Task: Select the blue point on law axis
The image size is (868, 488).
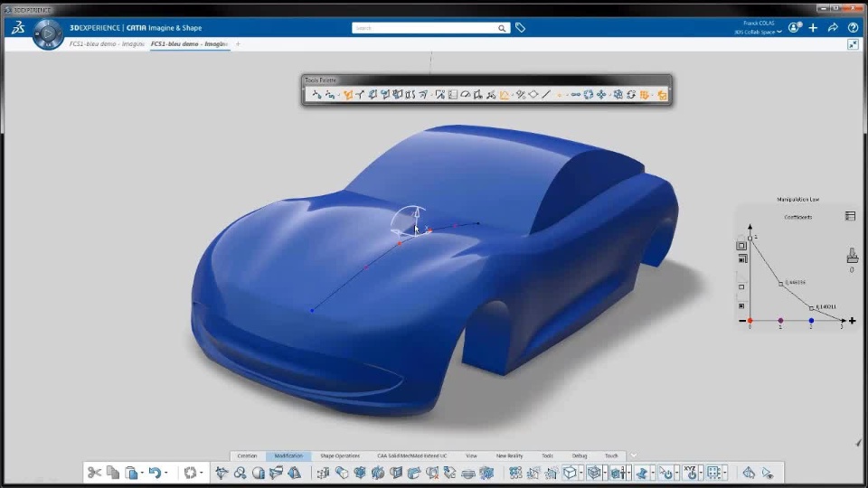Action: coord(811,321)
